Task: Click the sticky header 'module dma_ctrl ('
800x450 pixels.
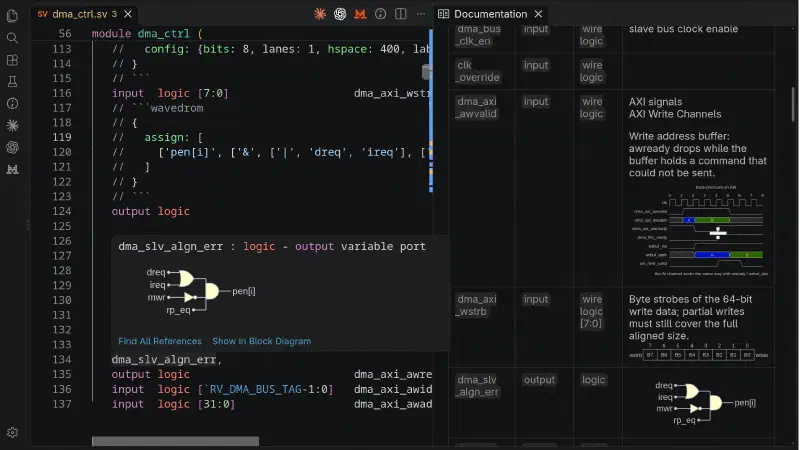Action: [147, 34]
